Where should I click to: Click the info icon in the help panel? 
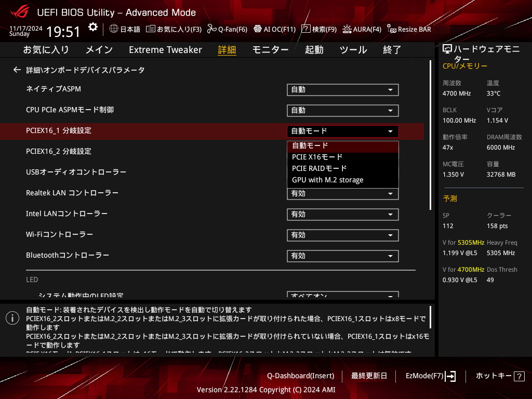pos(12,318)
